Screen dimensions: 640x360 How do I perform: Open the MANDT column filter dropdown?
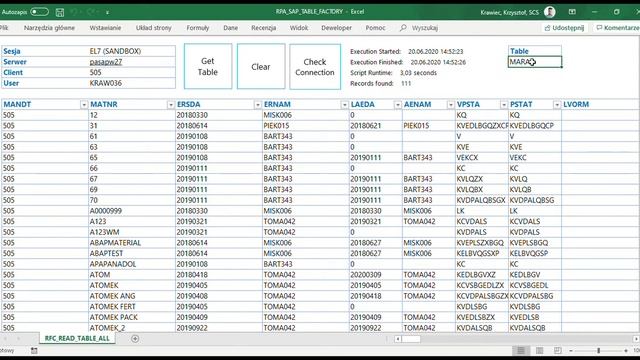tap(84, 105)
